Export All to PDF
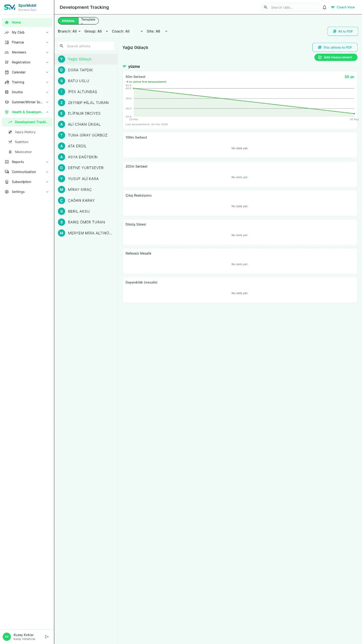This screenshot has height=644, width=362. (343, 31)
